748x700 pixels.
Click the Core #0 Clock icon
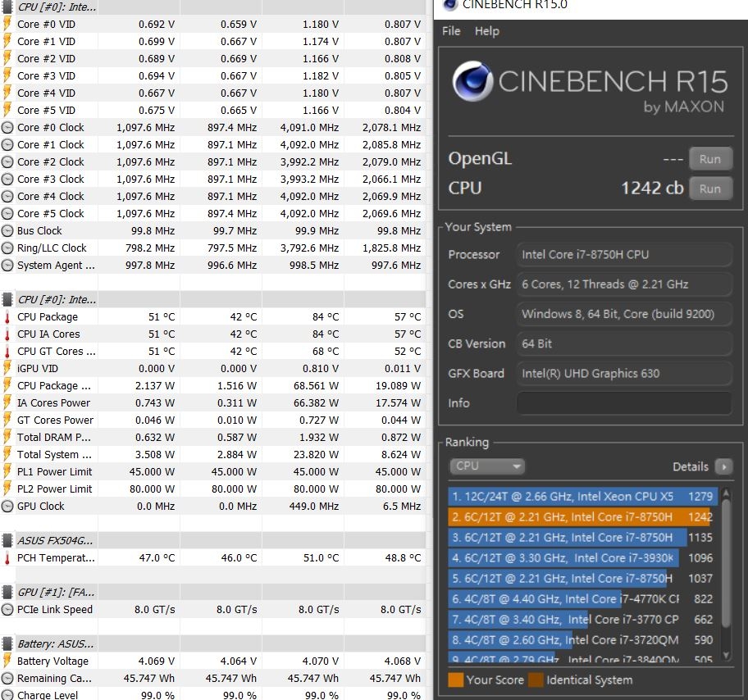(7, 127)
